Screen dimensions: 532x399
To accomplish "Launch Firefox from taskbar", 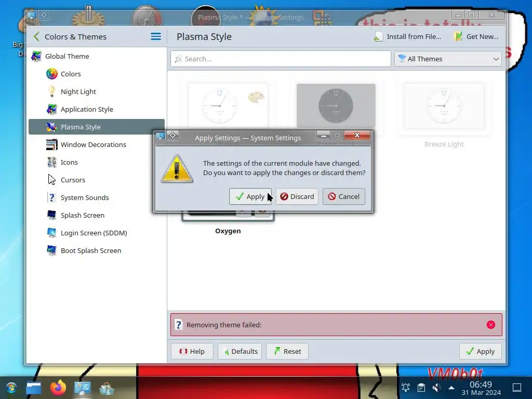I will (x=58, y=388).
